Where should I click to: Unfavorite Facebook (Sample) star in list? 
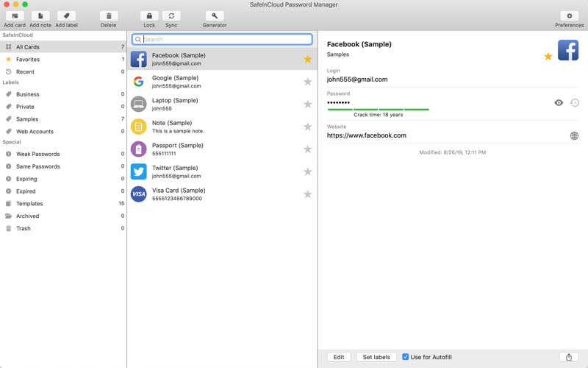point(307,59)
